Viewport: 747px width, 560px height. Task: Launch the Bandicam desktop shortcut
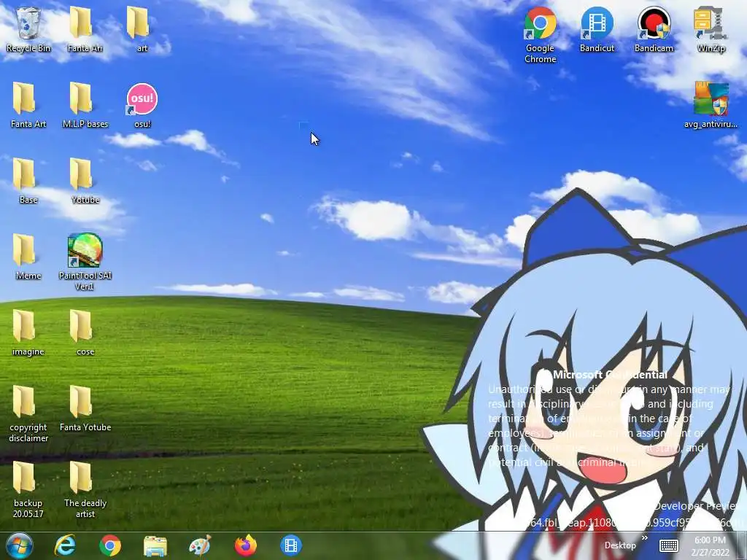coord(654,28)
